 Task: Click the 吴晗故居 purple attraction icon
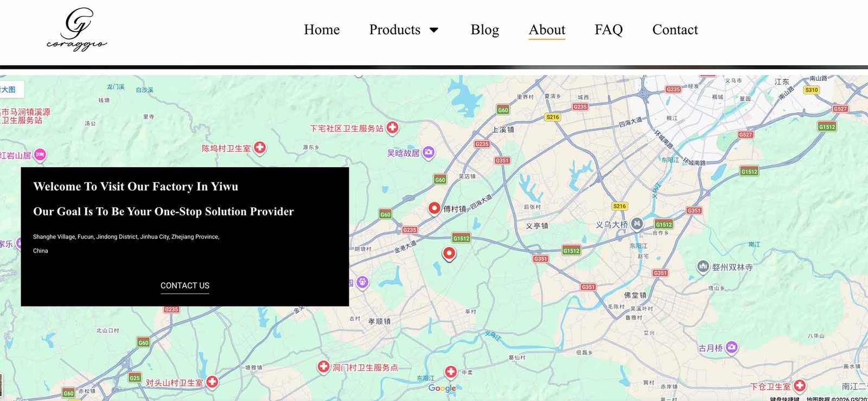pos(429,152)
